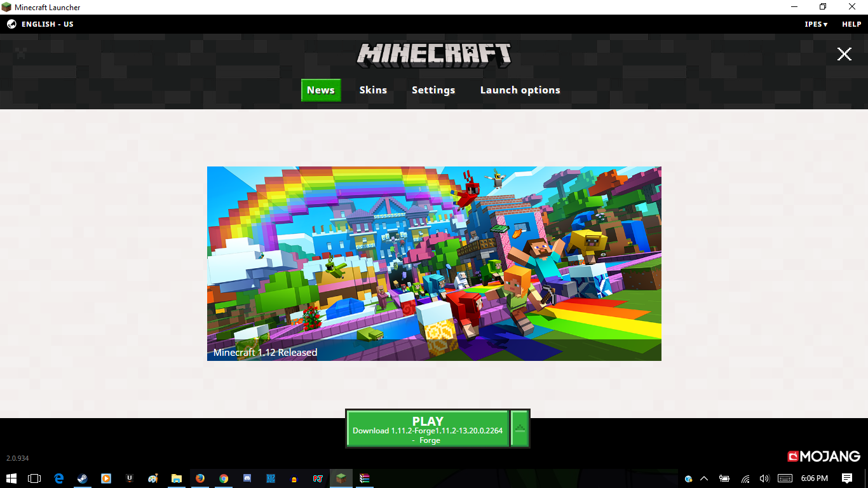Open Windows Start menu
Viewport: 868px width, 488px height.
coord(11,478)
